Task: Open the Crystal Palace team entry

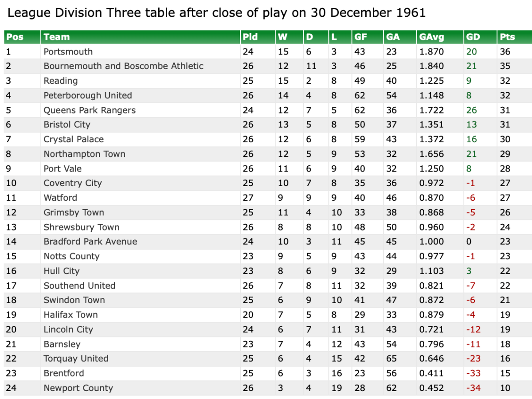Action: click(74, 140)
